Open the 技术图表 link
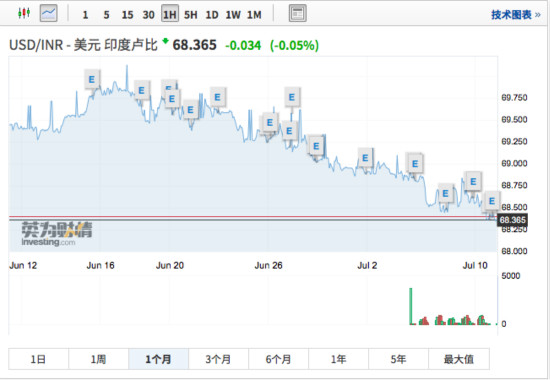The image size is (550, 380). [x=516, y=15]
